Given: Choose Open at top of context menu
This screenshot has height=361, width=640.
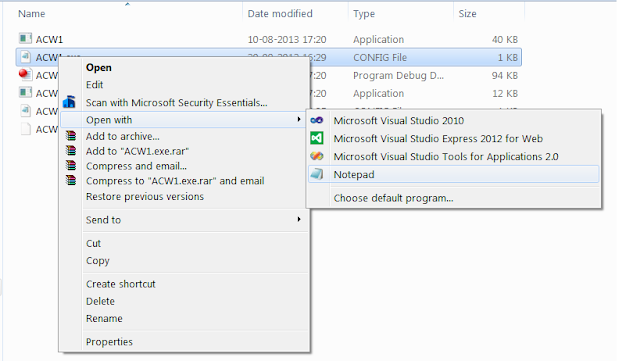Looking at the screenshot, I should coord(99,67).
